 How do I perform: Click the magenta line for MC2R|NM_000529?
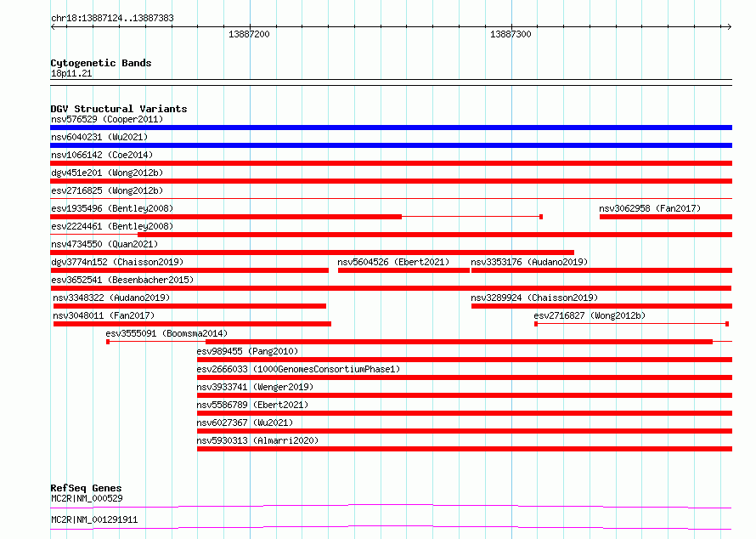[391, 506]
